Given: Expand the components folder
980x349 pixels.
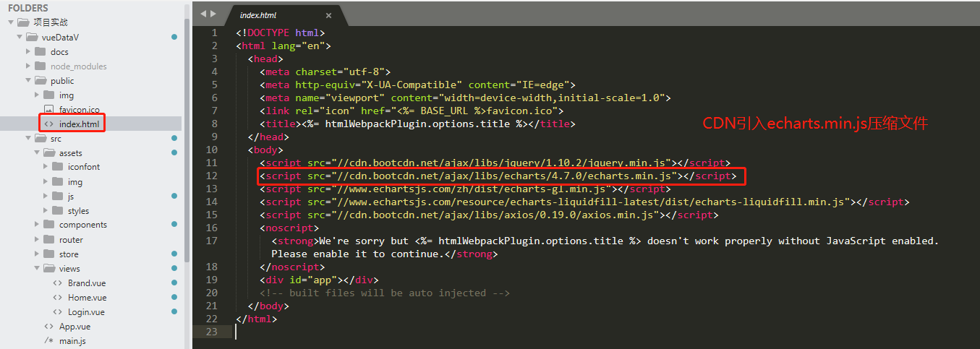Looking at the screenshot, I should pyautogui.click(x=38, y=225).
